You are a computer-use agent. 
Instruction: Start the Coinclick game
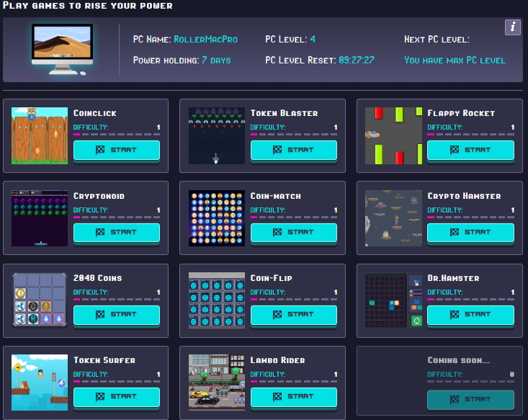coord(117,150)
